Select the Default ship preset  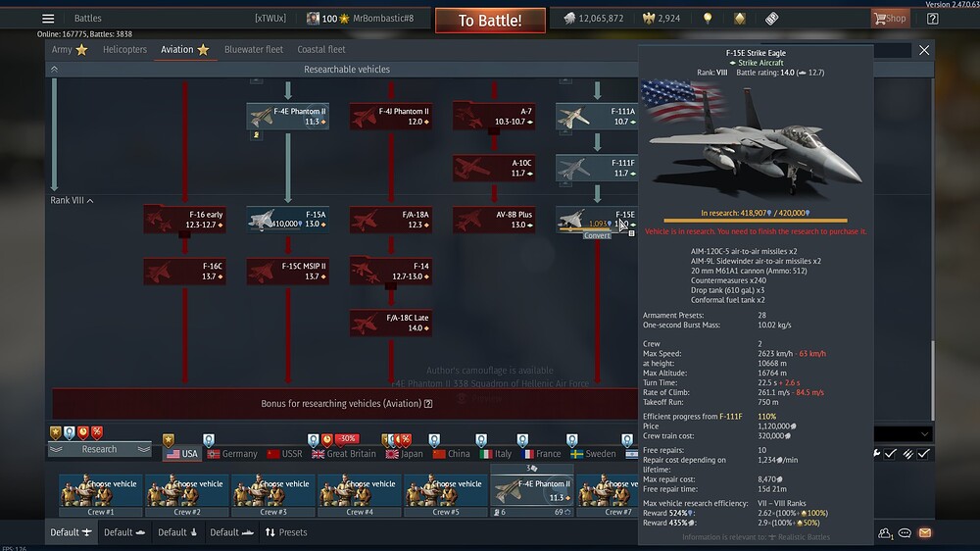(x=231, y=532)
